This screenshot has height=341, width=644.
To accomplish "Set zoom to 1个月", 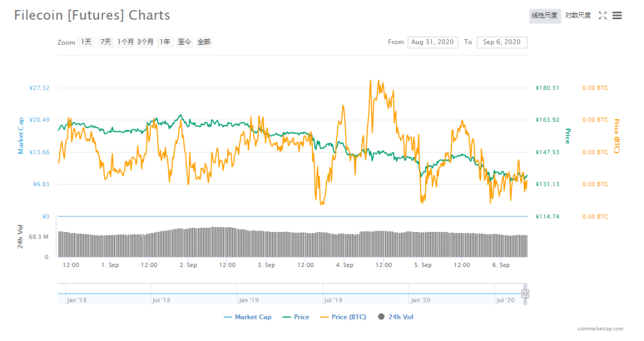I will point(125,42).
